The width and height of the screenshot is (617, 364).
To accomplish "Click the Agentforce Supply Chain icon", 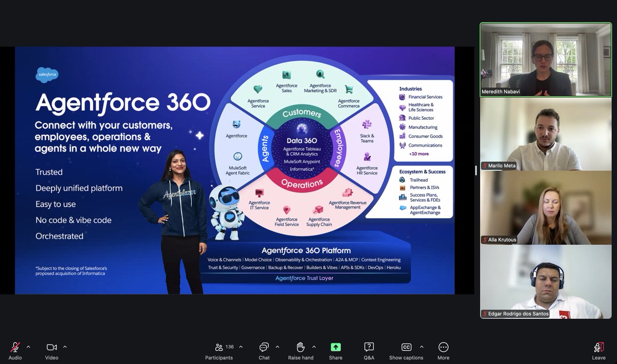I will [x=319, y=209].
